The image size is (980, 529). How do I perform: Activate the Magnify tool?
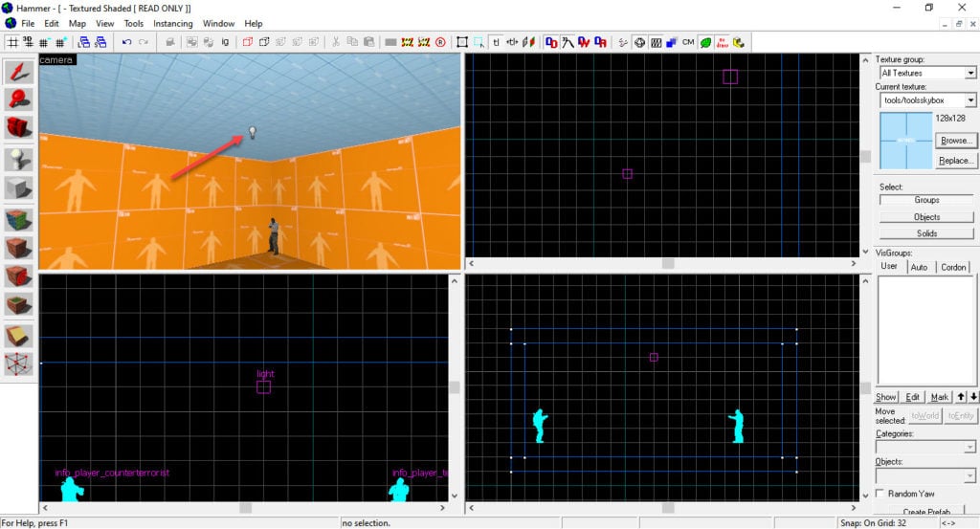click(x=19, y=99)
